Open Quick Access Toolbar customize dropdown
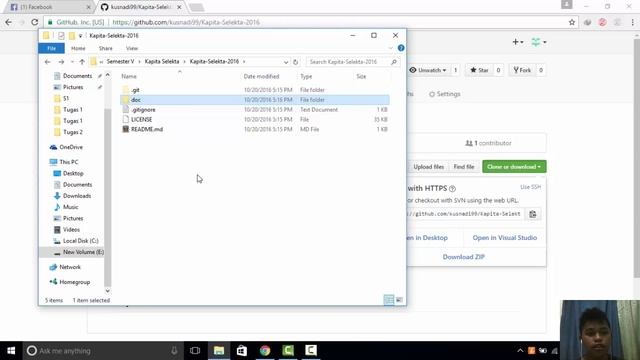Image resolution: width=640 pixels, height=360 pixels. click(80, 36)
